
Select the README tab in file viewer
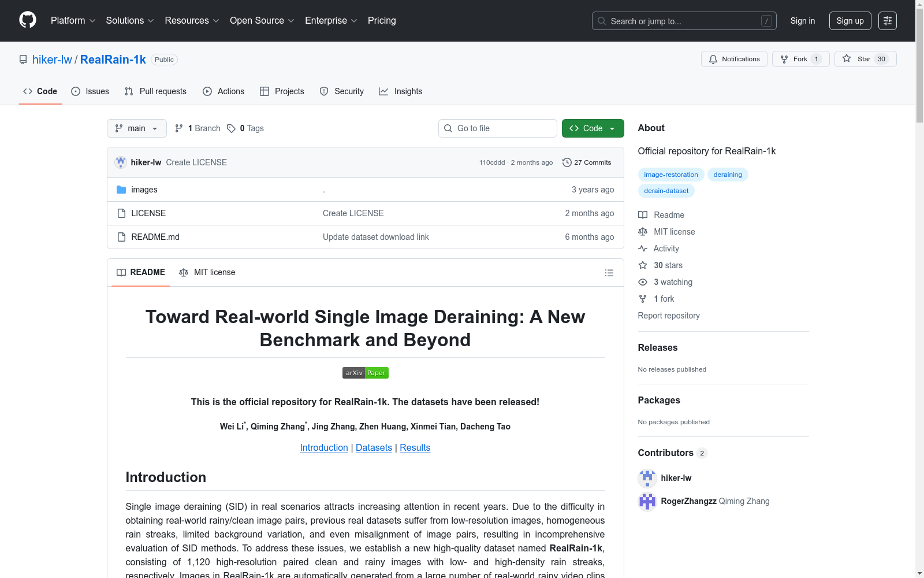(x=141, y=272)
